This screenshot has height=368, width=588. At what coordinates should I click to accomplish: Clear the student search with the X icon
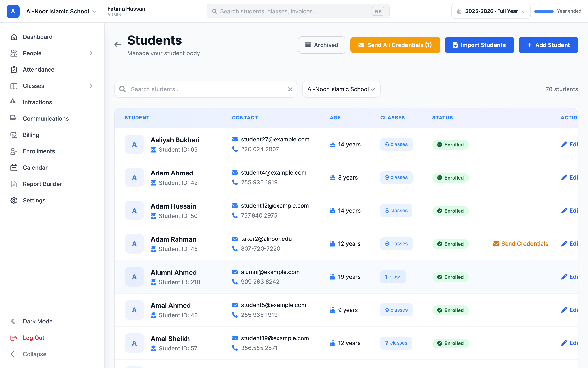290,89
